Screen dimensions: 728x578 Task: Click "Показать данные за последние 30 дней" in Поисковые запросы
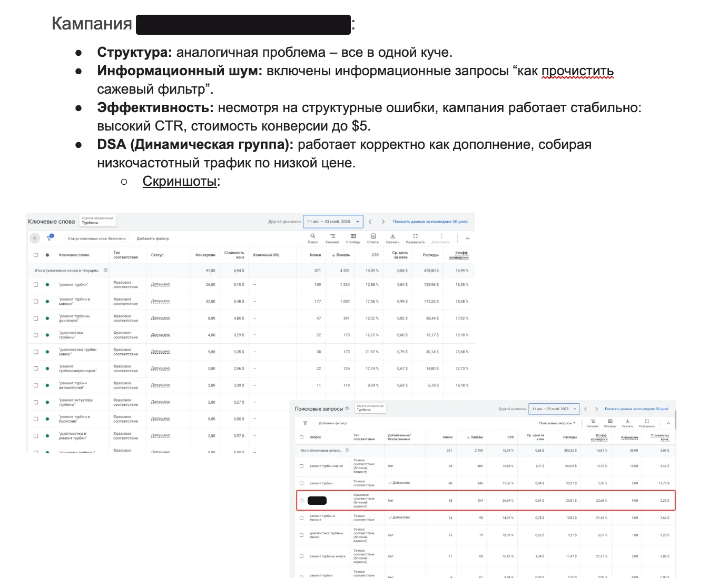point(636,409)
